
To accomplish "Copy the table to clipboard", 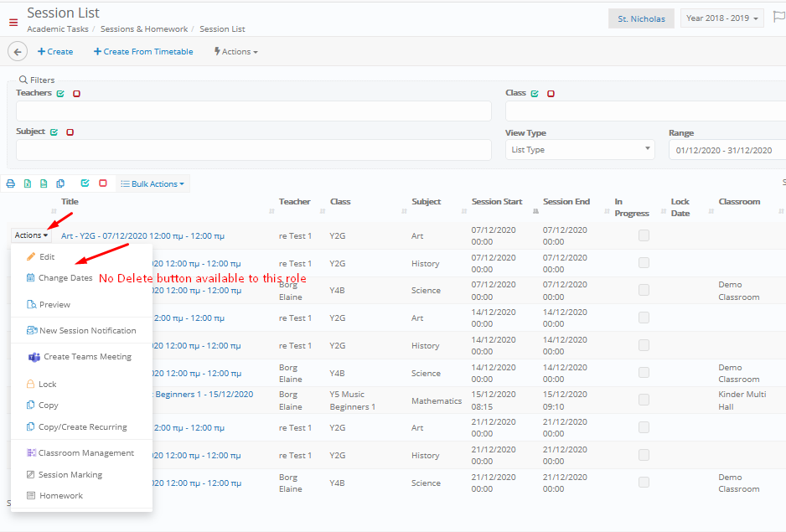I will point(60,183).
